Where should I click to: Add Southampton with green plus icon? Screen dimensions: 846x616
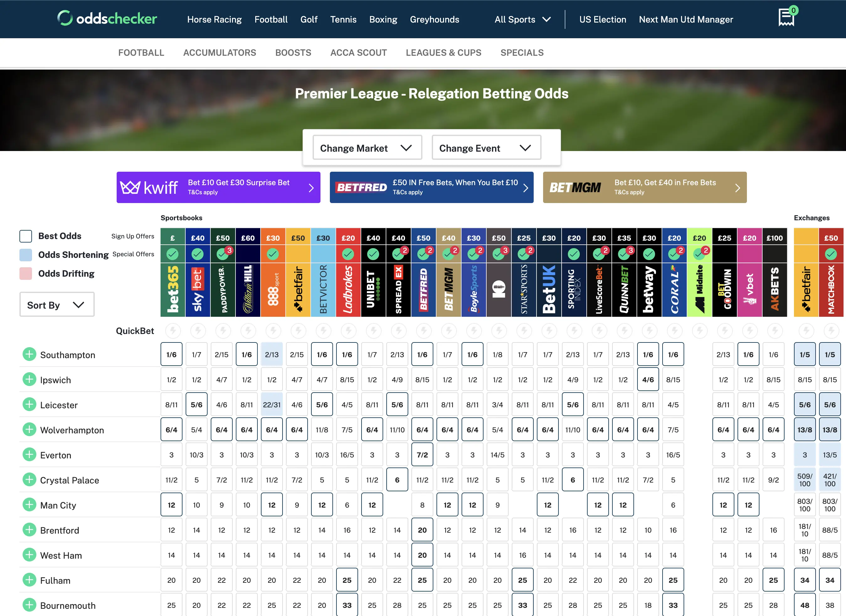[29, 354]
